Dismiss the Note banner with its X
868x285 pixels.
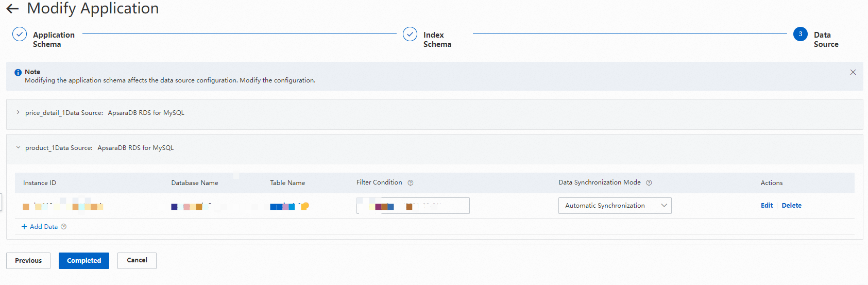point(853,72)
